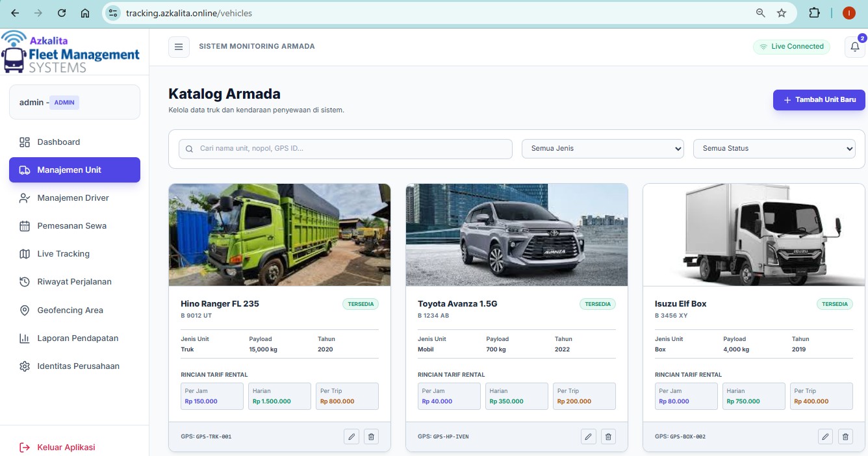
Task: Click the Keluar Aplikasi logout icon
Action: pyautogui.click(x=25, y=448)
